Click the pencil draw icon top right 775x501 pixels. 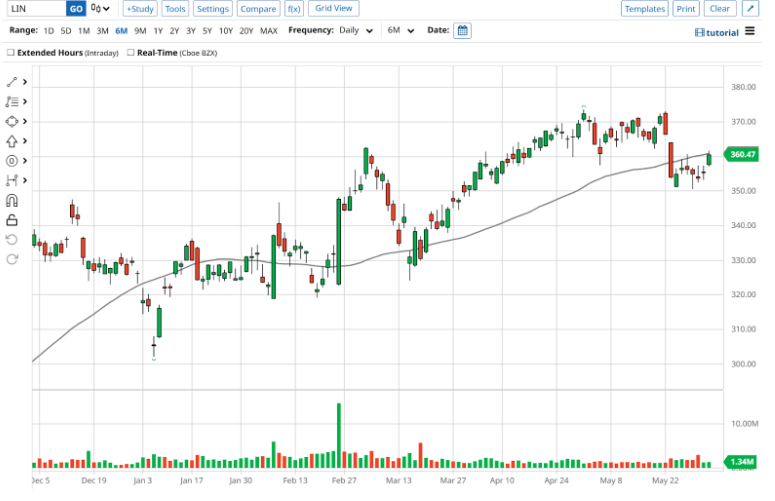tap(750, 9)
